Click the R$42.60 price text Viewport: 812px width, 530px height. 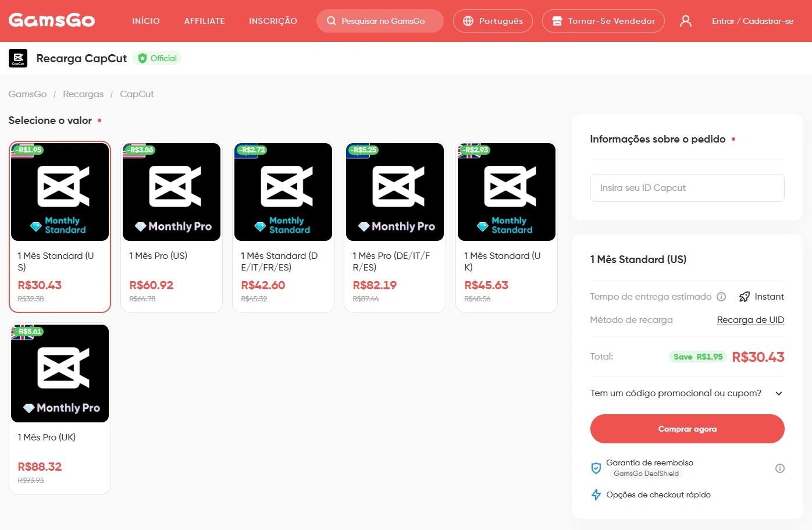pos(263,285)
